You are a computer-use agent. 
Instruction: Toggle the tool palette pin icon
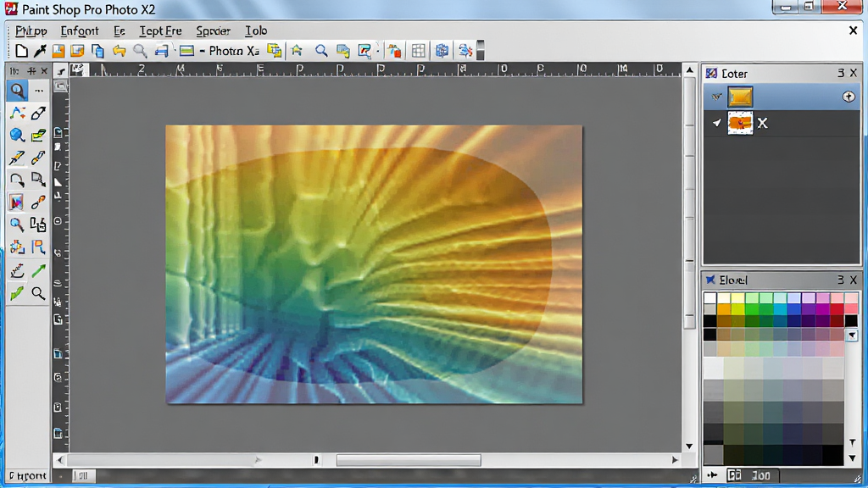point(31,71)
